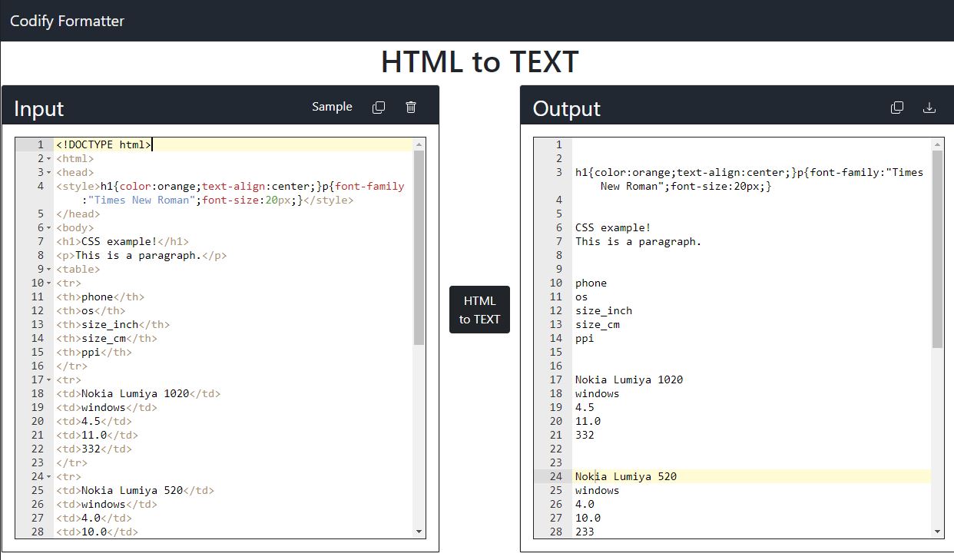Click line number 16 in Input gutter
The height and width of the screenshot is (560, 954).
click(38, 366)
